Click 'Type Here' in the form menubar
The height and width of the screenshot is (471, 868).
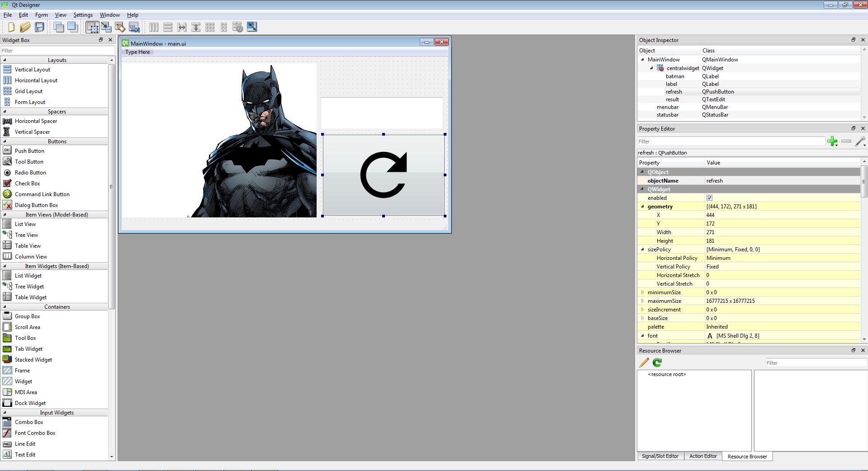click(x=138, y=52)
